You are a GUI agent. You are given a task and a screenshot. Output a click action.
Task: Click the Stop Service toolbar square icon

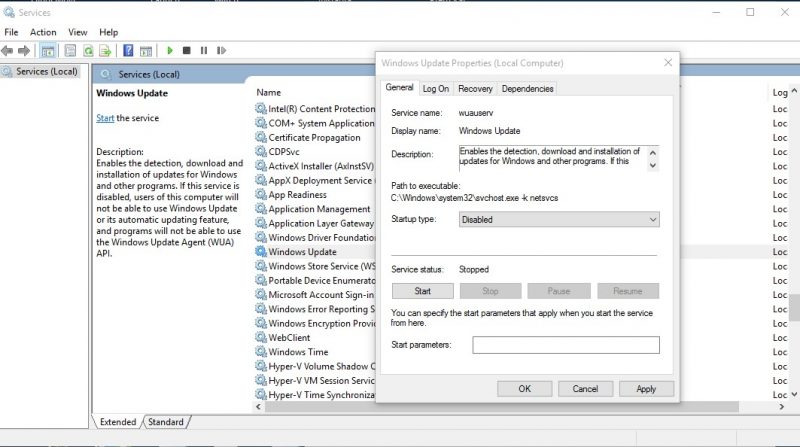pos(187,51)
